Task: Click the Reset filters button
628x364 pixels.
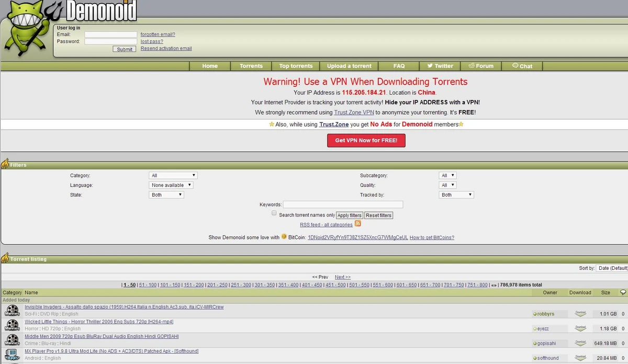Action: click(x=379, y=215)
